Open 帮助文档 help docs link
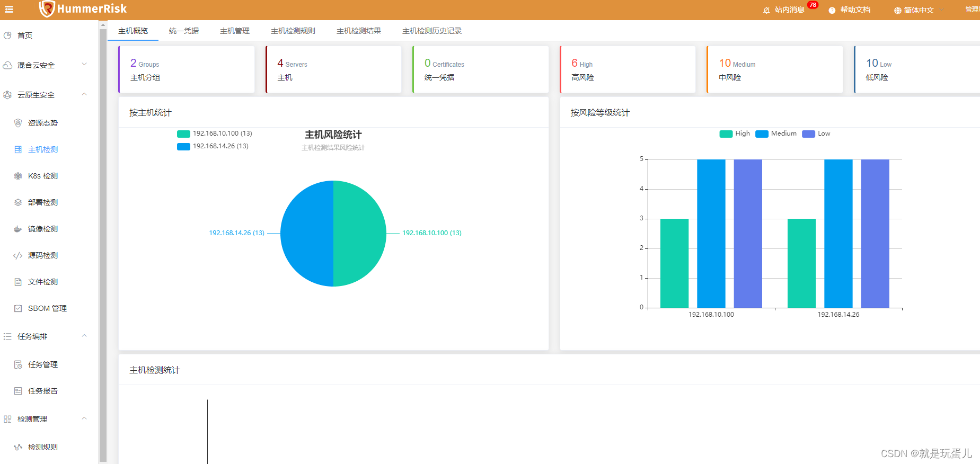Image resolution: width=980 pixels, height=464 pixels. tap(855, 10)
